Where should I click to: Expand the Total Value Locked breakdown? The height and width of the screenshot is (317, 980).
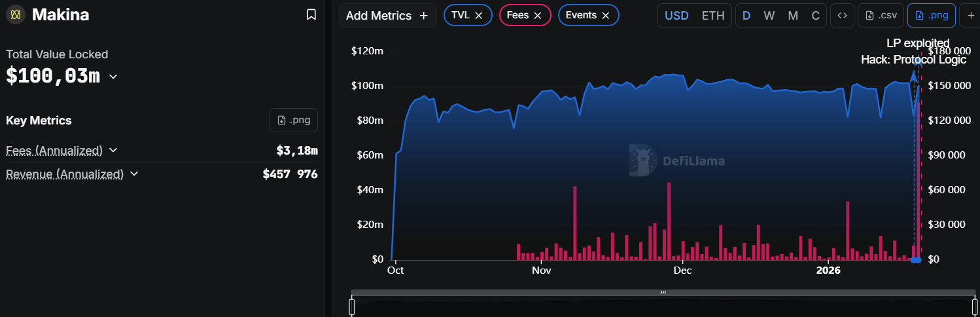click(x=113, y=77)
